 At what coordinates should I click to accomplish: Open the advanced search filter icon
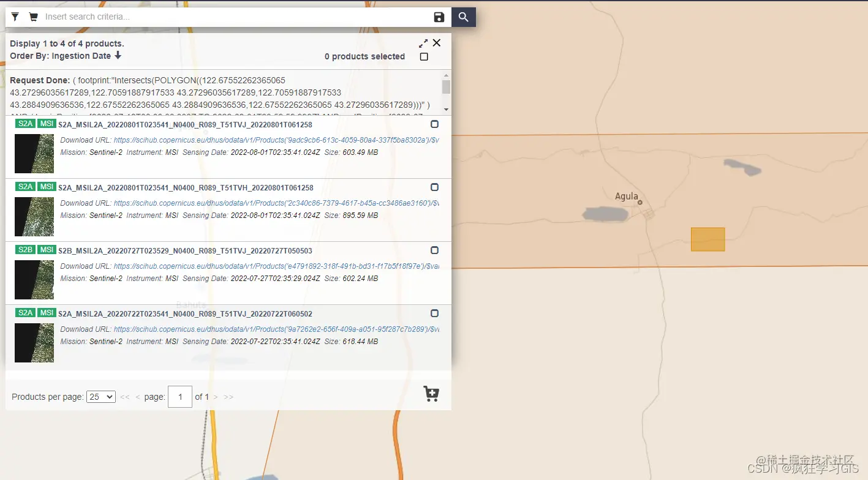pyautogui.click(x=15, y=17)
